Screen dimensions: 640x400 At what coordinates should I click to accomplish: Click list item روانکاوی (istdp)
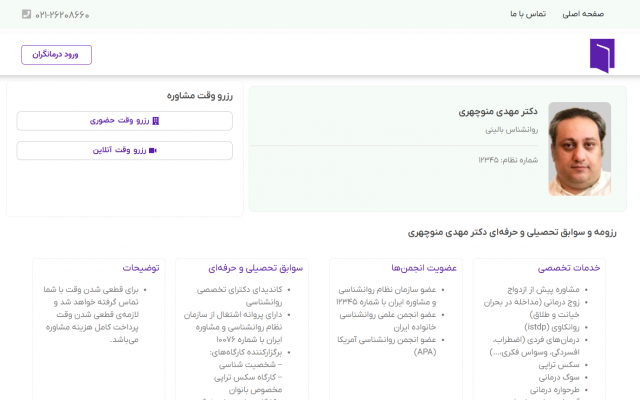(552, 327)
